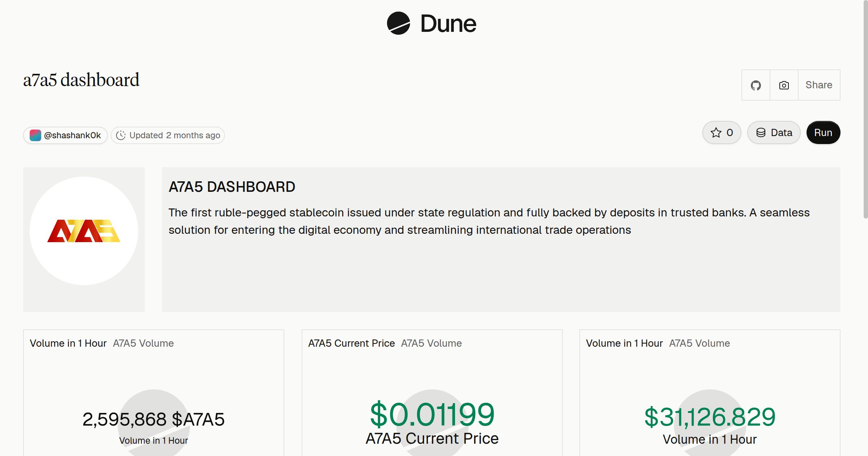Screen dimensions: 868x456
Task: Click the ruble-pegged stablecoin description text
Action: pyautogui.click(x=489, y=221)
